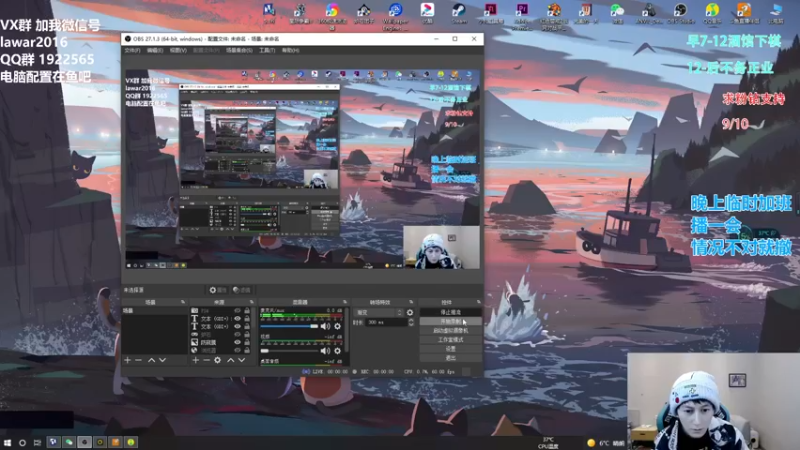
Task: Pop out the 控件 controls dock icon
Action: (479, 302)
